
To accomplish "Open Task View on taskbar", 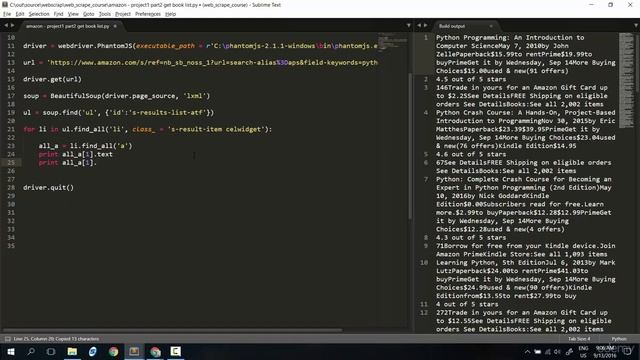I will [51, 351].
